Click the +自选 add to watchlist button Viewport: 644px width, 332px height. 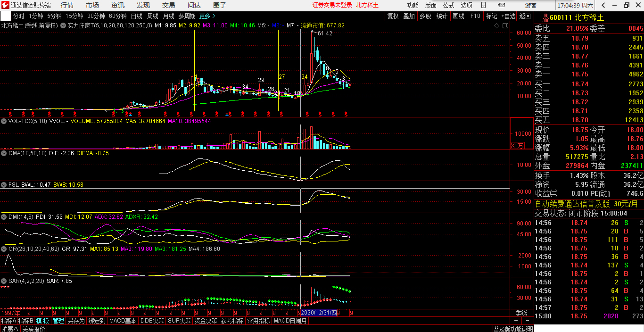[x=508, y=16]
